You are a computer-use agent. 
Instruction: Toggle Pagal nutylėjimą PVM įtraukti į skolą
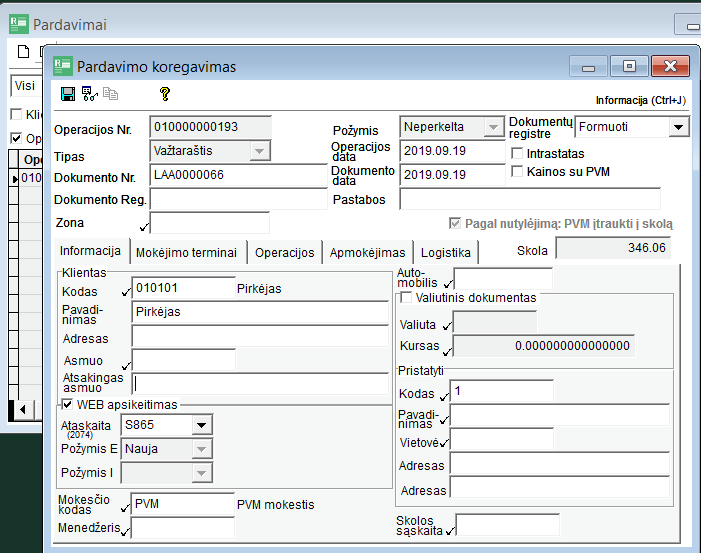[455, 223]
